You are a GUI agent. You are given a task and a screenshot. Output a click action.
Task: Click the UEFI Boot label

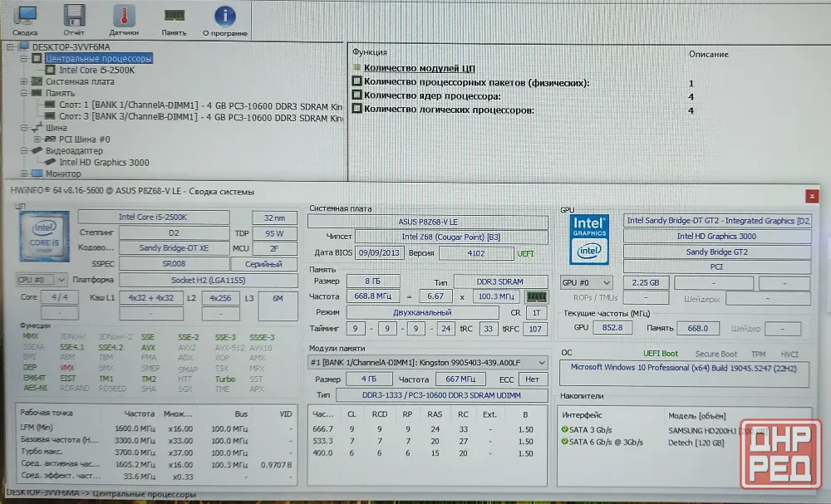[x=661, y=354]
